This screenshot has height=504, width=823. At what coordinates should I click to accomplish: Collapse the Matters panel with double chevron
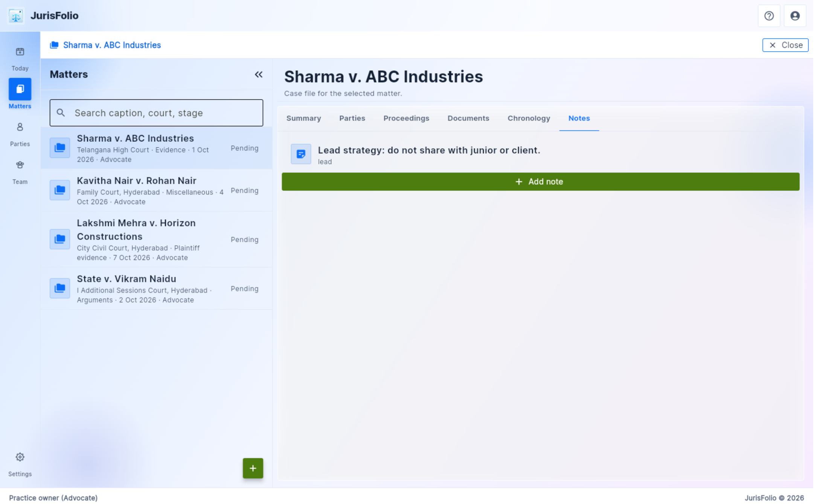coord(259,74)
